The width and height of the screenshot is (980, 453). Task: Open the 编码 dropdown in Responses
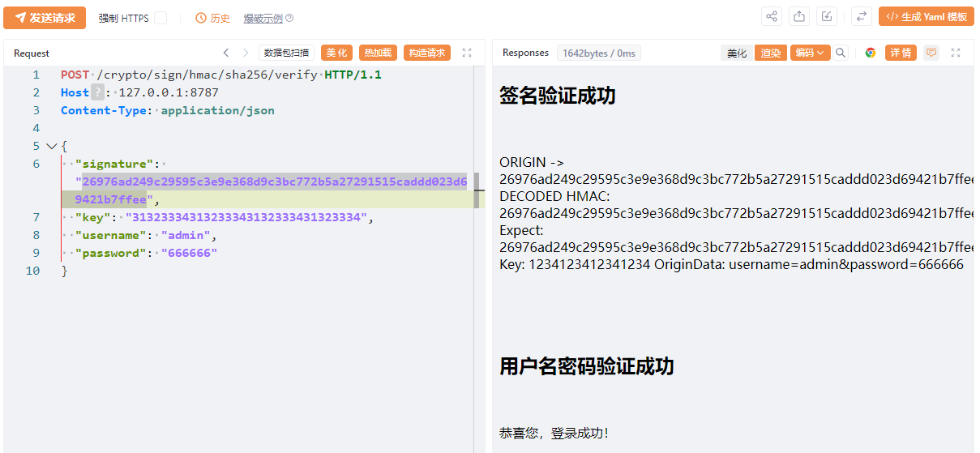click(x=811, y=53)
